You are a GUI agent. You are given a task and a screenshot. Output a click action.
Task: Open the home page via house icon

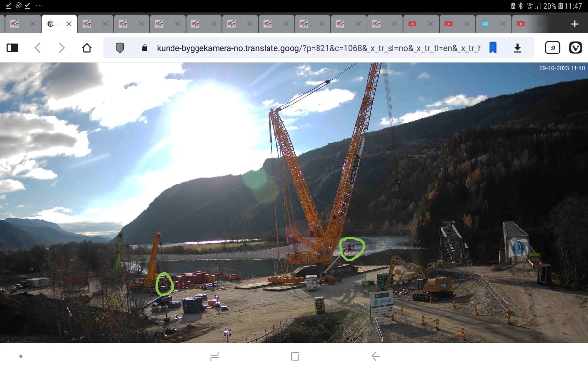(x=87, y=48)
